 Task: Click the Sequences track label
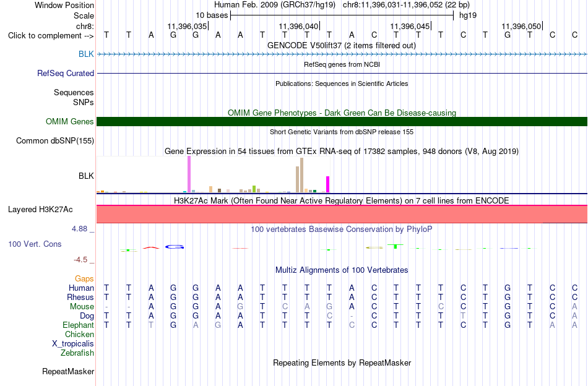coord(74,92)
